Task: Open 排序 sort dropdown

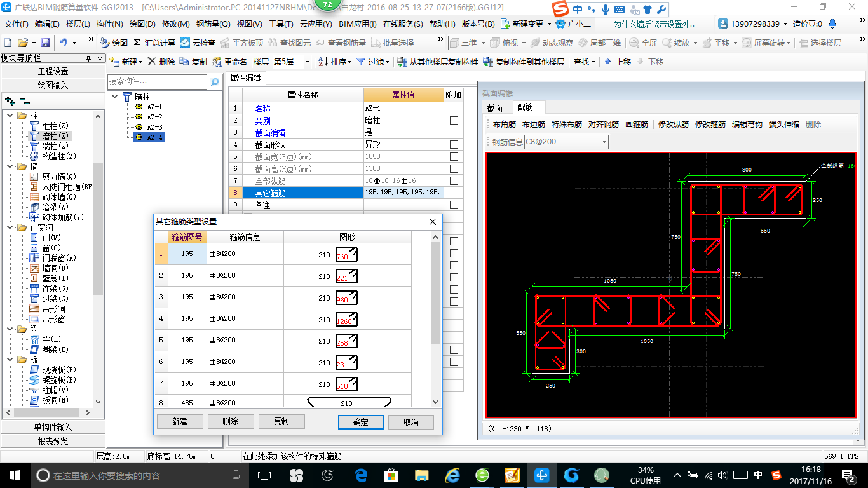Action: pyautogui.click(x=350, y=62)
